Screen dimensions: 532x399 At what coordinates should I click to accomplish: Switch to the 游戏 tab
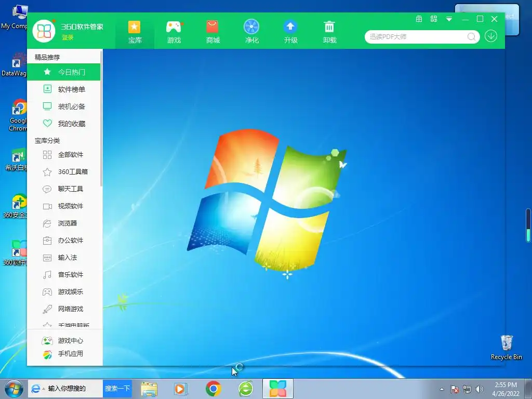click(174, 32)
